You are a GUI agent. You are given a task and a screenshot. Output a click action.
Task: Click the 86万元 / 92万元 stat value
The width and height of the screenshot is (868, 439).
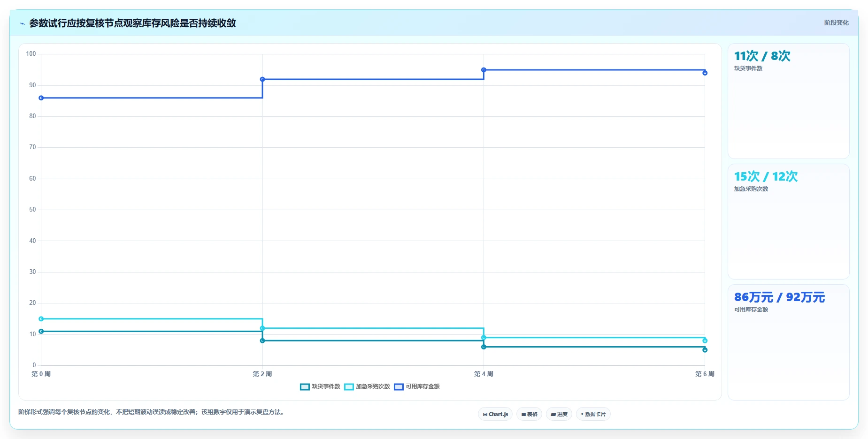[779, 297]
